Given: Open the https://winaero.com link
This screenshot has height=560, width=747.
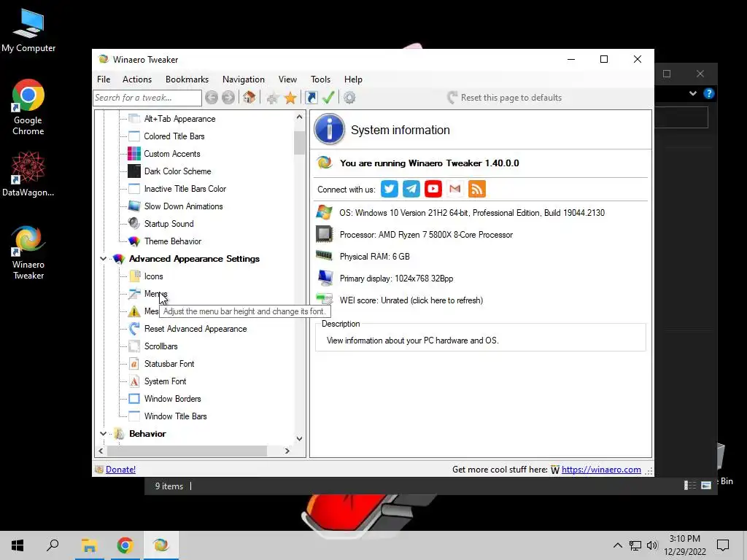Looking at the screenshot, I should click(601, 470).
